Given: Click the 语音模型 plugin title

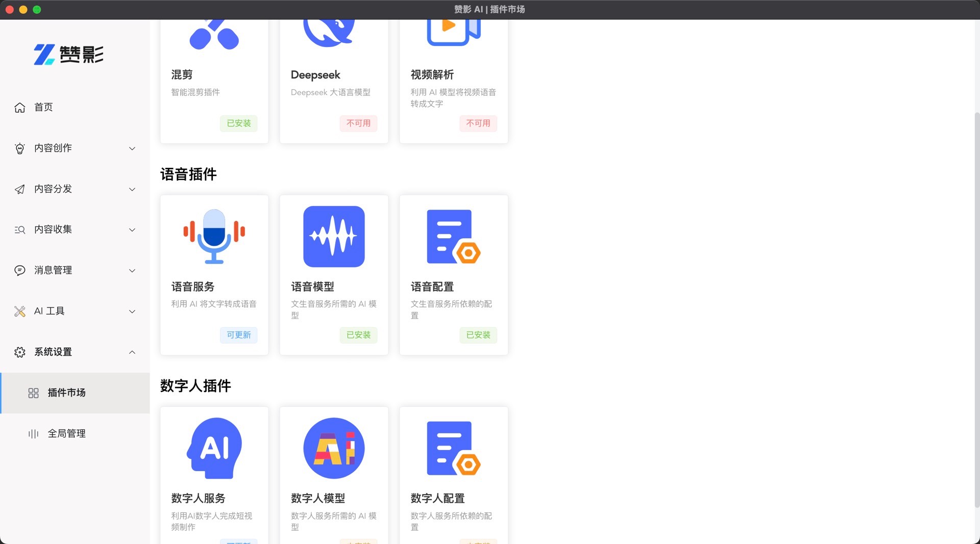Looking at the screenshot, I should coord(312,287).
